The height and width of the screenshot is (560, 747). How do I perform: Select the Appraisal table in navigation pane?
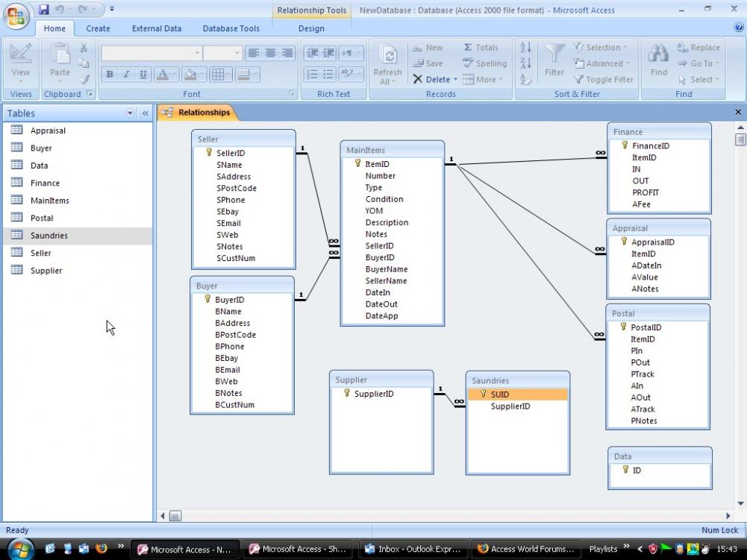[78, 130]
